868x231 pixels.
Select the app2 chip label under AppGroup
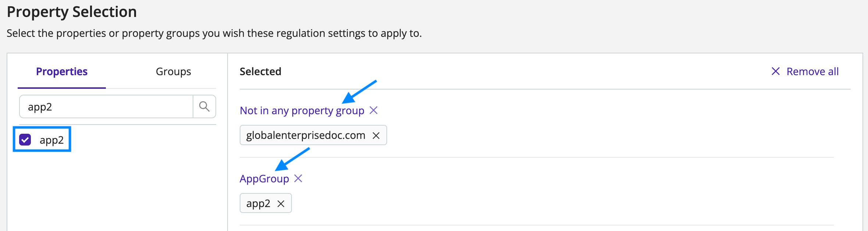click(258, 204)
